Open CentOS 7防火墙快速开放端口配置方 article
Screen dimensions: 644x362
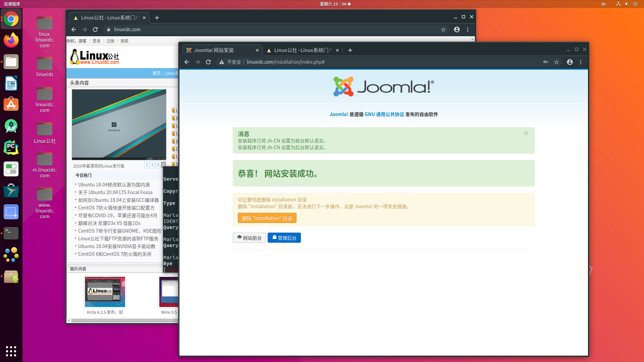tap(116, 208)
